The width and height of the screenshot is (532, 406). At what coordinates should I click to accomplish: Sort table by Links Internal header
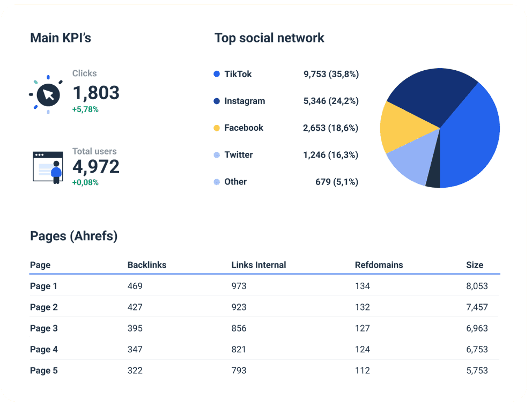(258, 265)
